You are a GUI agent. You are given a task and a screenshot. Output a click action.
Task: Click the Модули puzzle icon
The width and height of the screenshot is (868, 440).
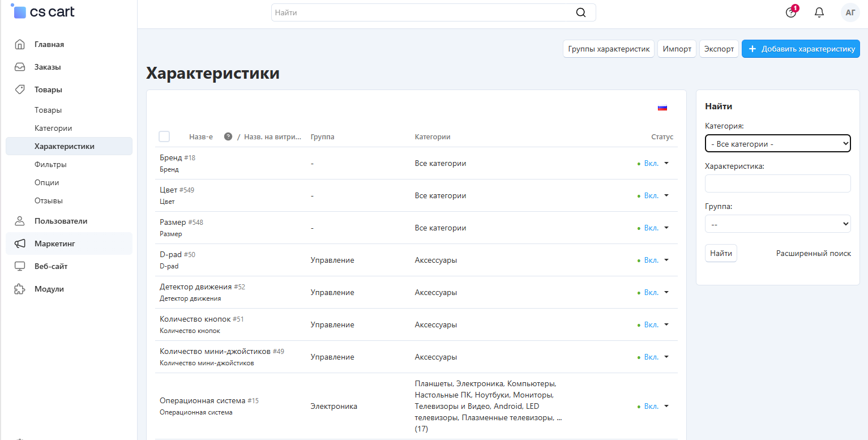tap(20, 289)
